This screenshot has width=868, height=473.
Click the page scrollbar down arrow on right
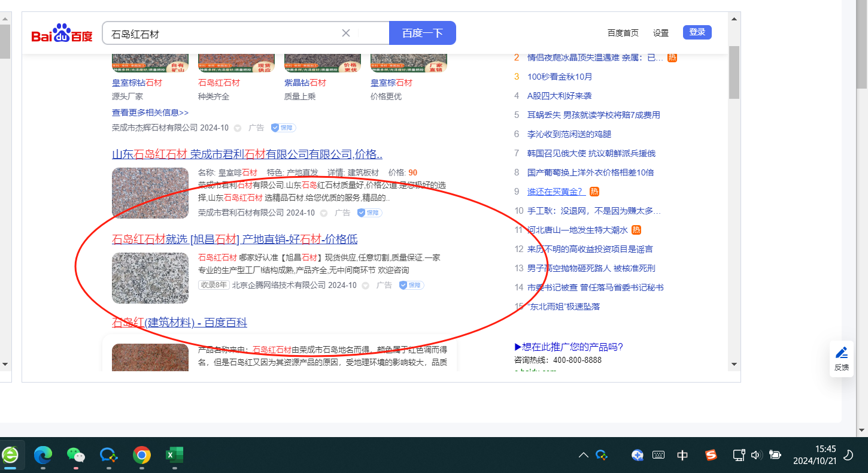(734, 364)
